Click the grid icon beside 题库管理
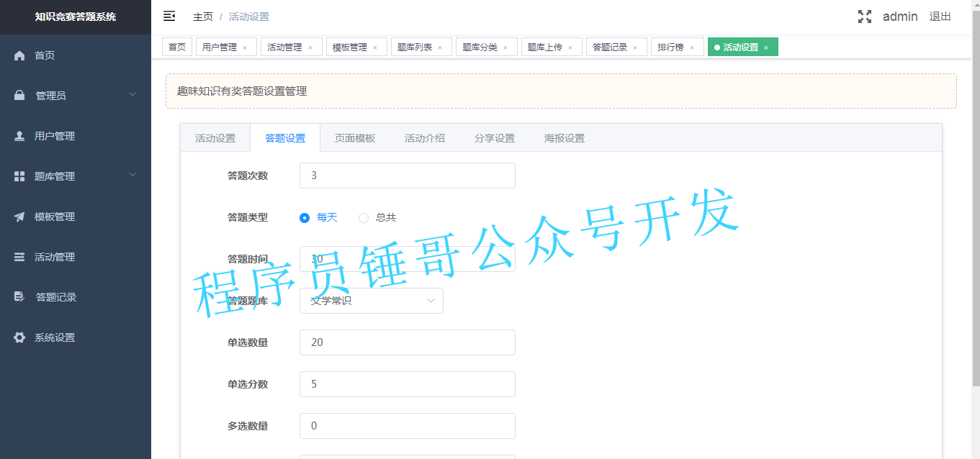The width and height of the screenshot is (980, 459). click(x=19, y=176)
